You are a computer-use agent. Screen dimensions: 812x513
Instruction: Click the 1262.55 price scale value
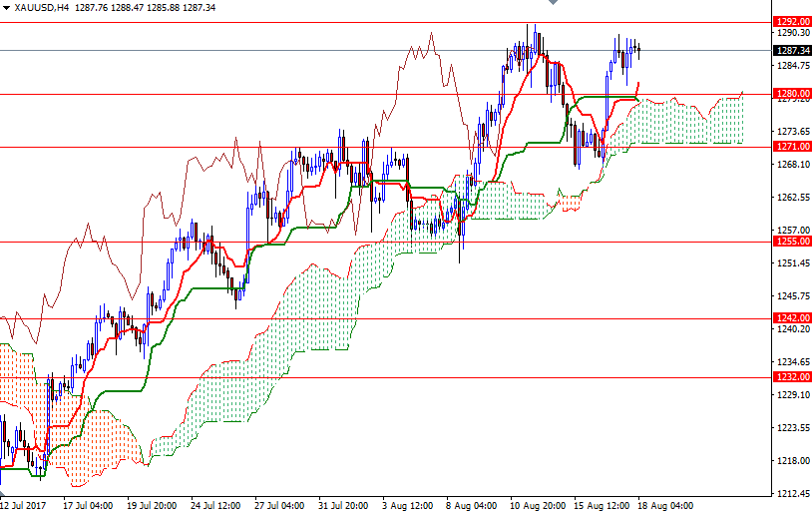[x=791, y=197]
